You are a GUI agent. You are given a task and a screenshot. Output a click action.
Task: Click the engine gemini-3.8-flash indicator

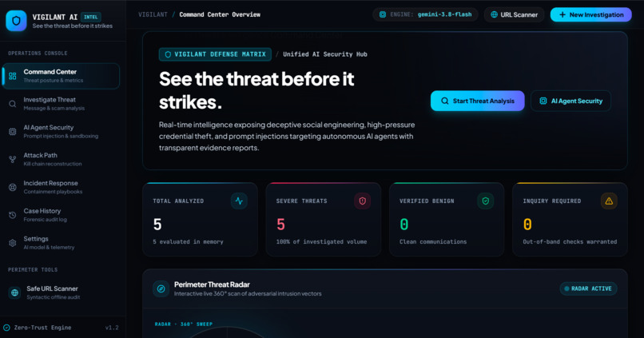(425, 14)
